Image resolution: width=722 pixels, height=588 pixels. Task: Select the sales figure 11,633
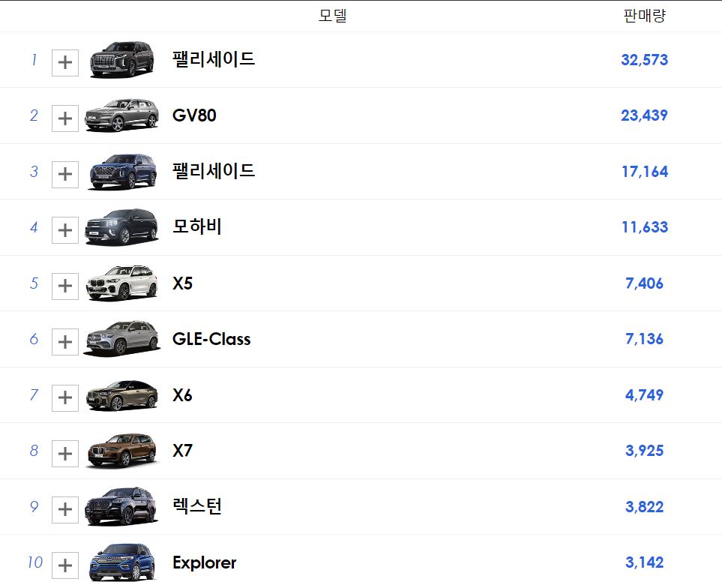click(645, 227)
